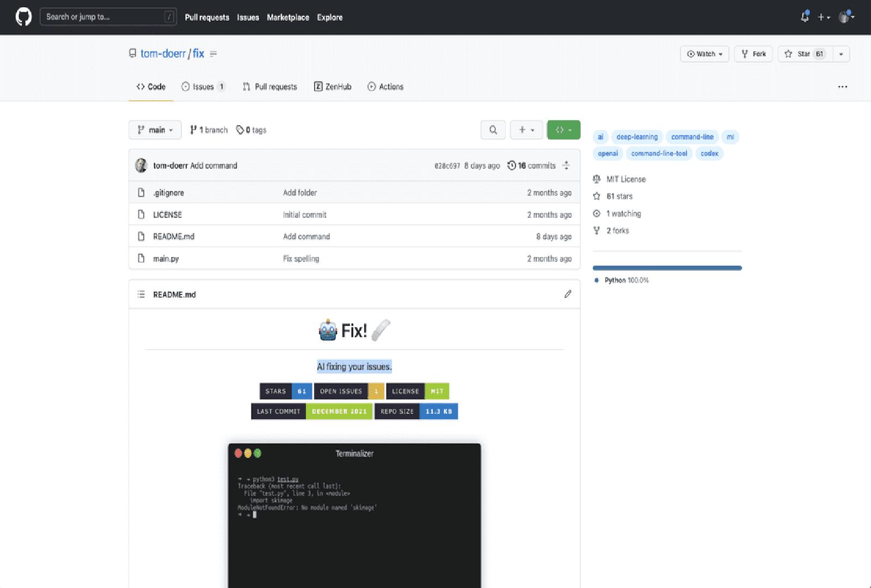The height and width of the screenshot is (588, 871).
Task: Expand the main branch dropdown
Action: coord(155,130)
